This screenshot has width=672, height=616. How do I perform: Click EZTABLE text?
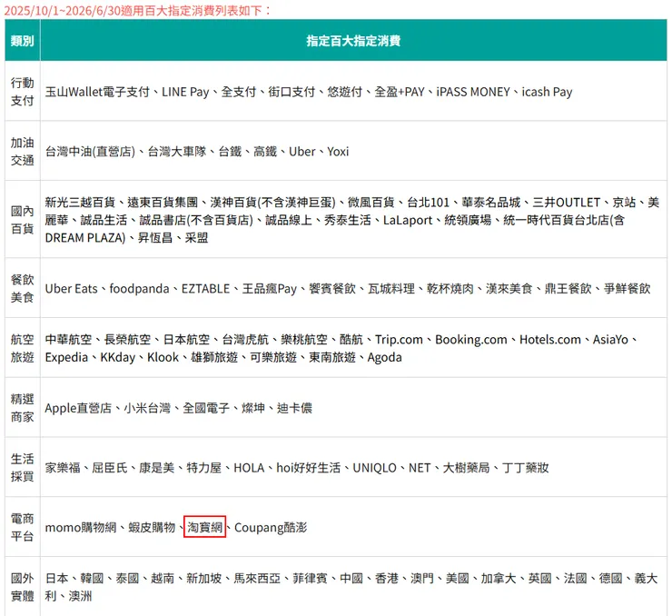point(206,289)
